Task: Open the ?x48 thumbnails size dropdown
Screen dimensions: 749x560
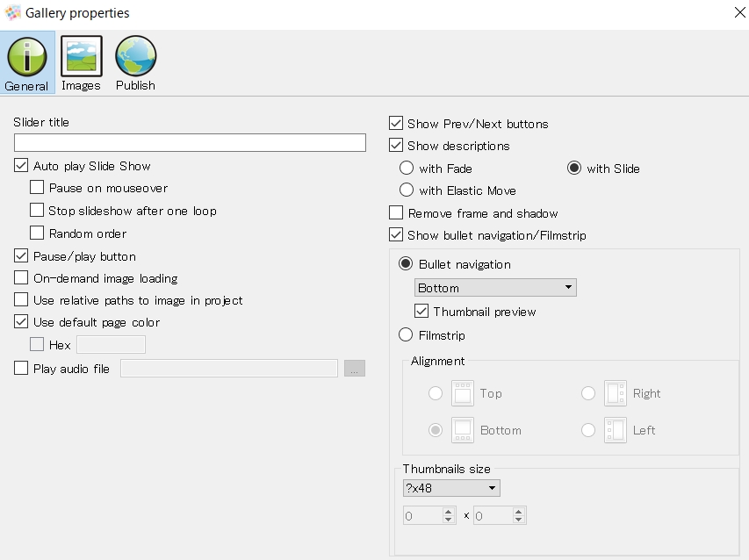Action: 451,488
